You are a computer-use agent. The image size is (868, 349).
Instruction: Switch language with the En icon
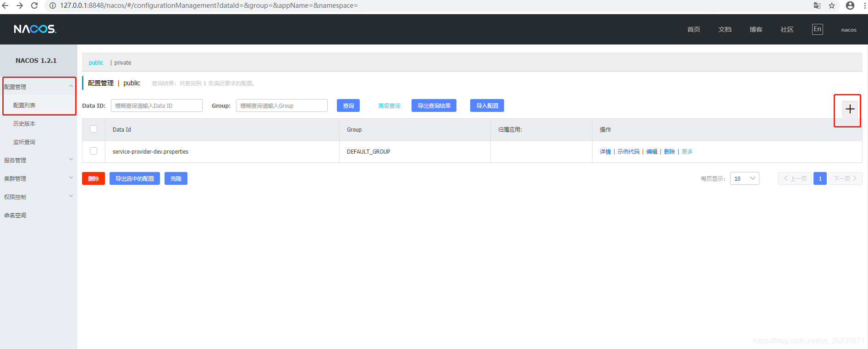(x=817, y=29)
